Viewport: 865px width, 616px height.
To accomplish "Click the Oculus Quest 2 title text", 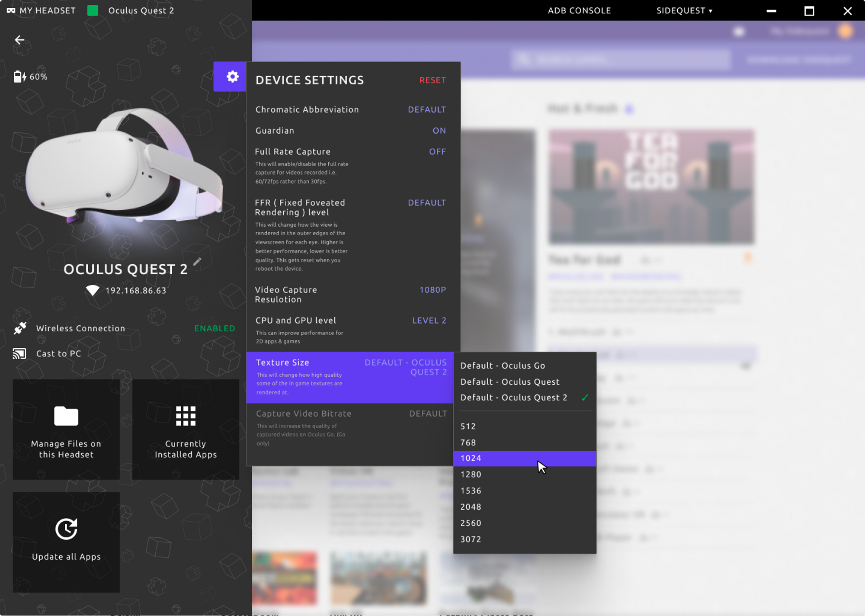I will tap(141, 10).
